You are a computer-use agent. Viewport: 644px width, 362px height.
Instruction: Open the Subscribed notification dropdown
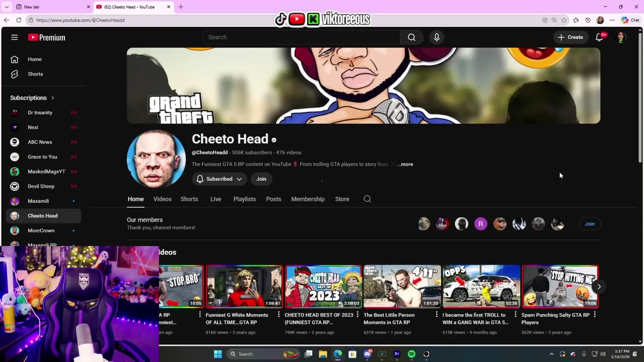pos(219,179)
